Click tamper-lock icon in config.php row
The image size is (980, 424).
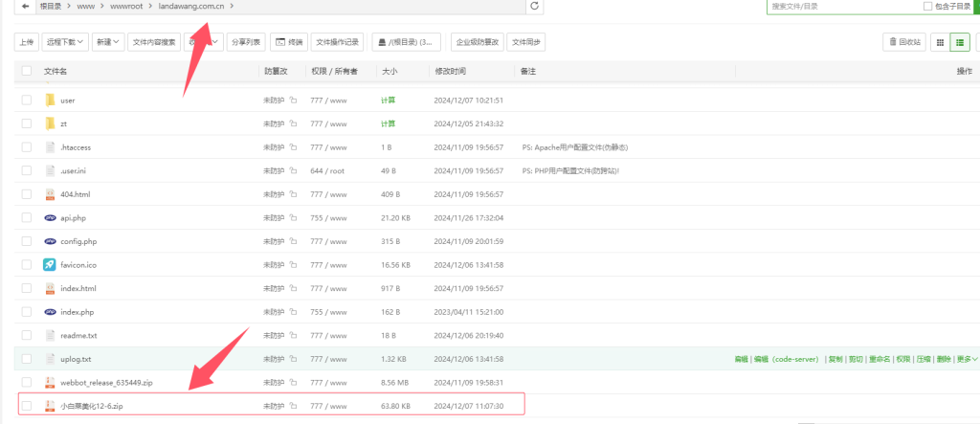[293, 241]
